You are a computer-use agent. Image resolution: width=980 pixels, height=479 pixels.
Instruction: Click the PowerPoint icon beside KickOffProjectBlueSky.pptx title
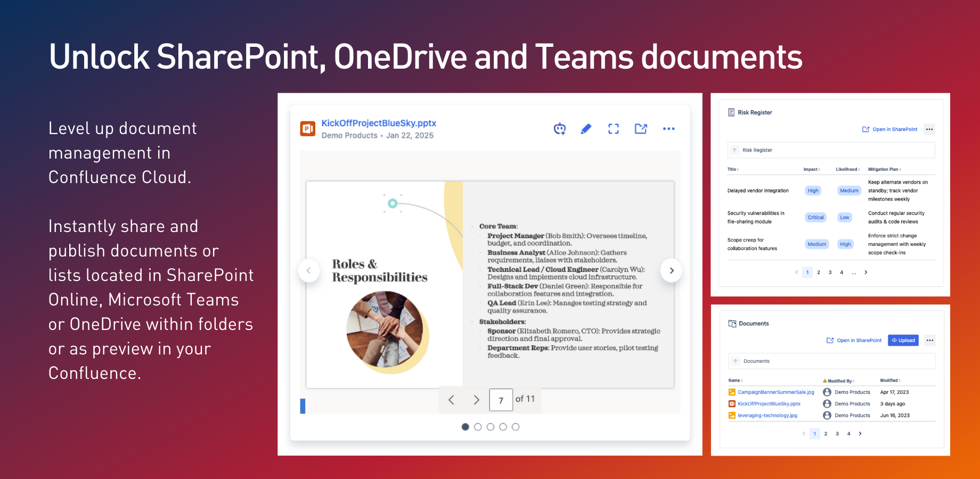pyautogui.click(x=307, y=128)
